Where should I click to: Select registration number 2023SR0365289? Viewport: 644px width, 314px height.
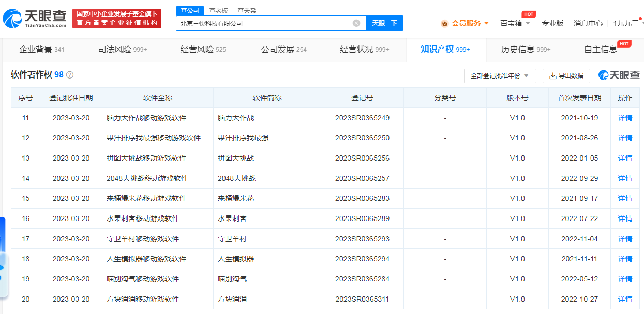[362, 218]
